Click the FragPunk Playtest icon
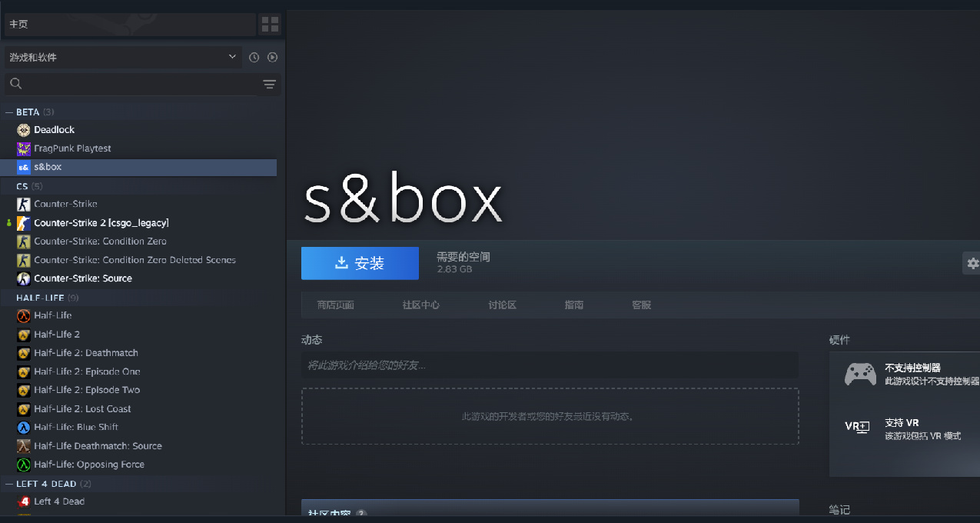The image size is (980, 523). click(x=24, y=148)
